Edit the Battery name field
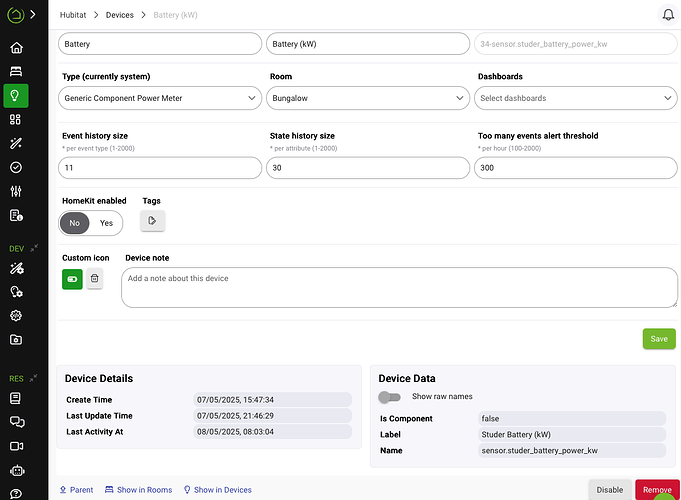Screen dimensions: 681x500 point(160,44)
